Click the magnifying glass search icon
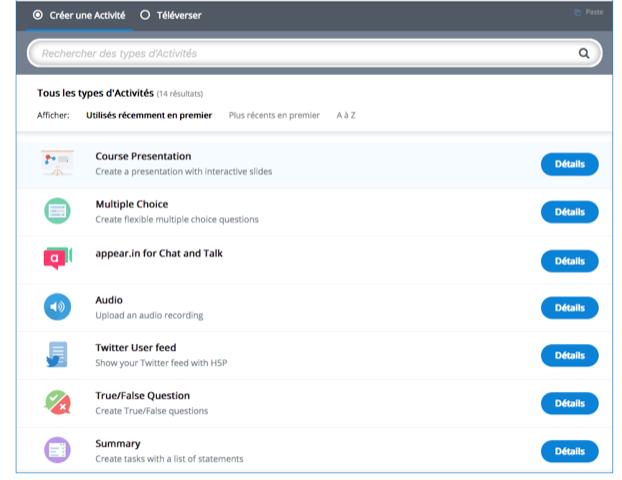Screen dimensions: 622x480 (584, 53)
